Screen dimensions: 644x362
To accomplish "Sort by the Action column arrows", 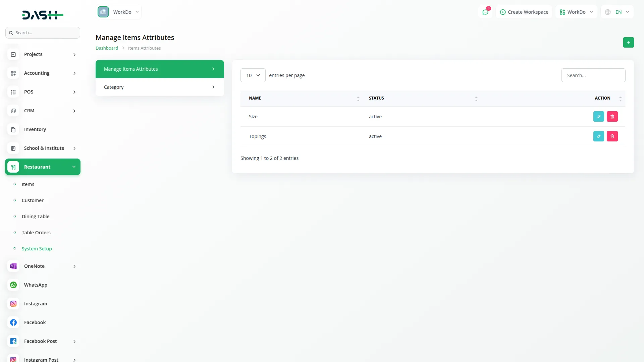I will click(621, 99).
